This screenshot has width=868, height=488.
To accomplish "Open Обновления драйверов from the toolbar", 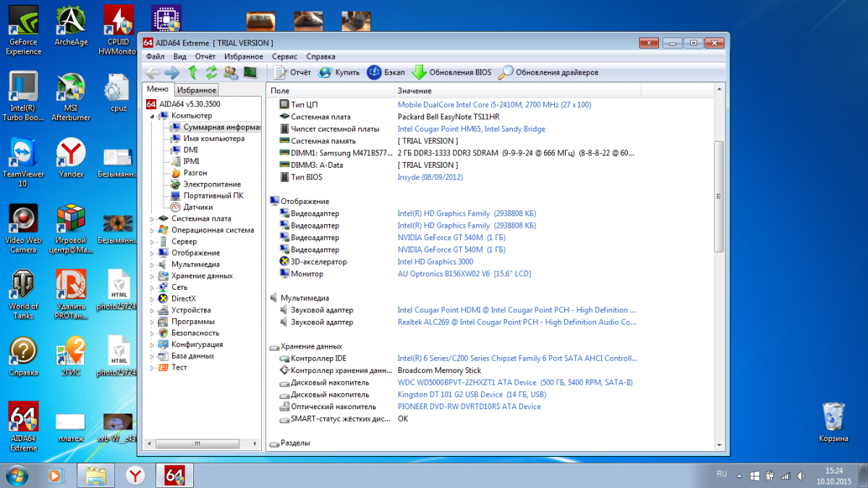I will 548,72.
